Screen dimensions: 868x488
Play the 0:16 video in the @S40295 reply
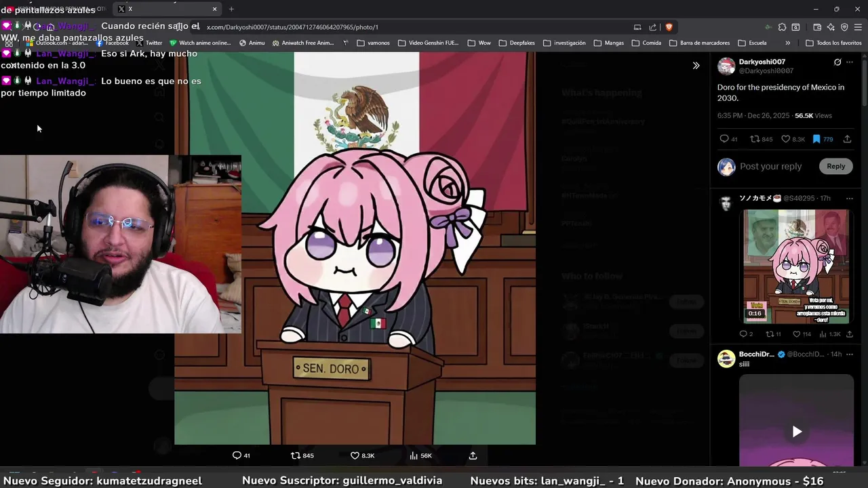click(796, 266)
